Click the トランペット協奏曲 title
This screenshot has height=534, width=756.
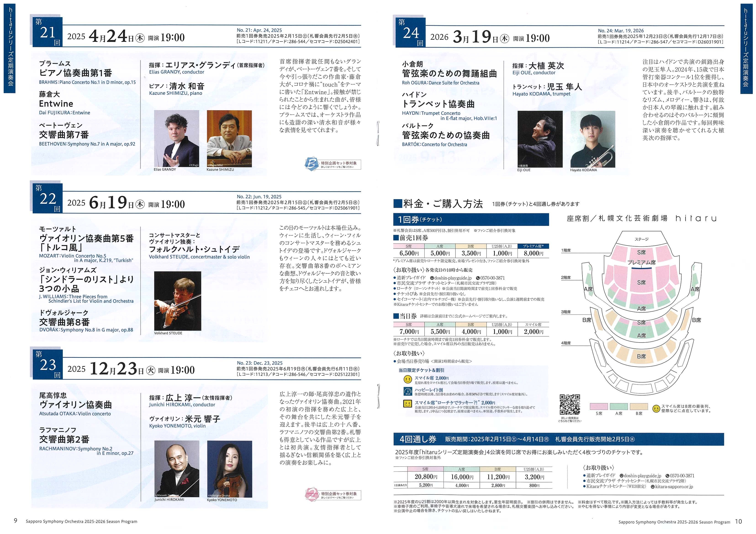click(438, 104)
